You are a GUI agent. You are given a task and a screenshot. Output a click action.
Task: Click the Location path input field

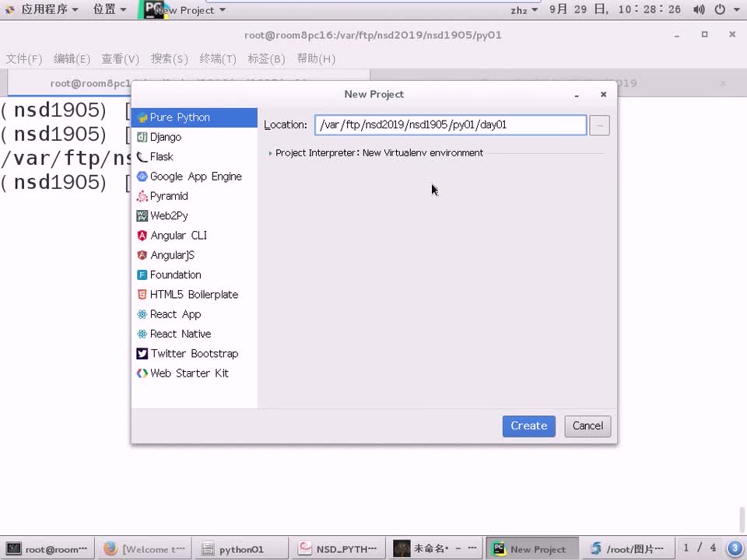451,124
